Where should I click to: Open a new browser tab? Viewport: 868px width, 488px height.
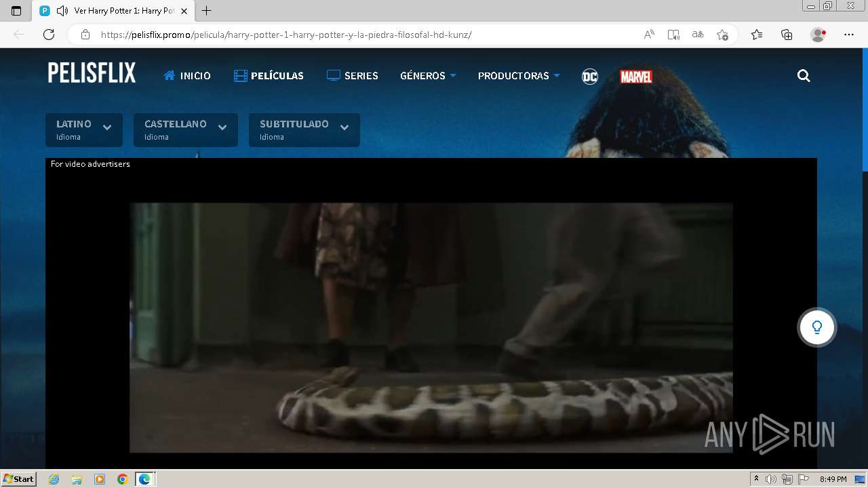[207, 11]
